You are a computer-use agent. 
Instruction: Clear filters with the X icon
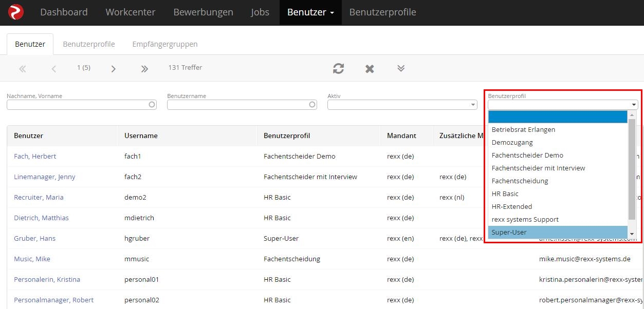click(x=370, y=68)
